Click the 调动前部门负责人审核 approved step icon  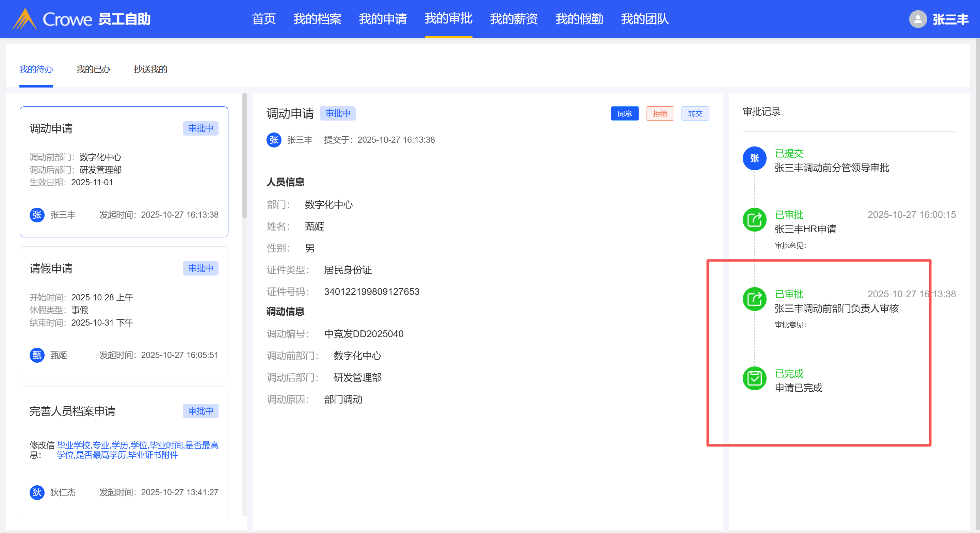(x=754, y=299)
